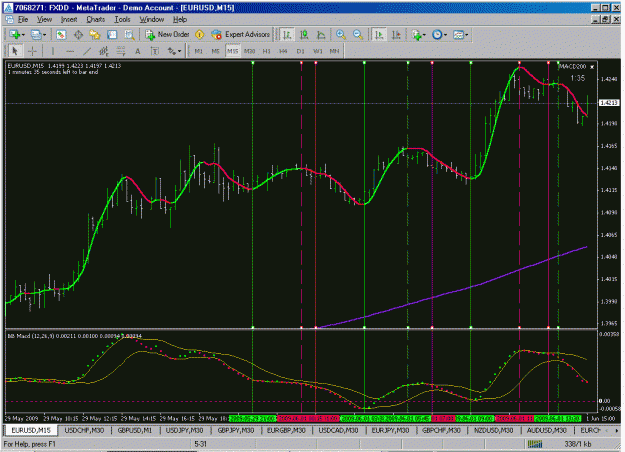Viewport: 625px width, 452px height.
Task: Click the New Order button
Action: (167, 35)
